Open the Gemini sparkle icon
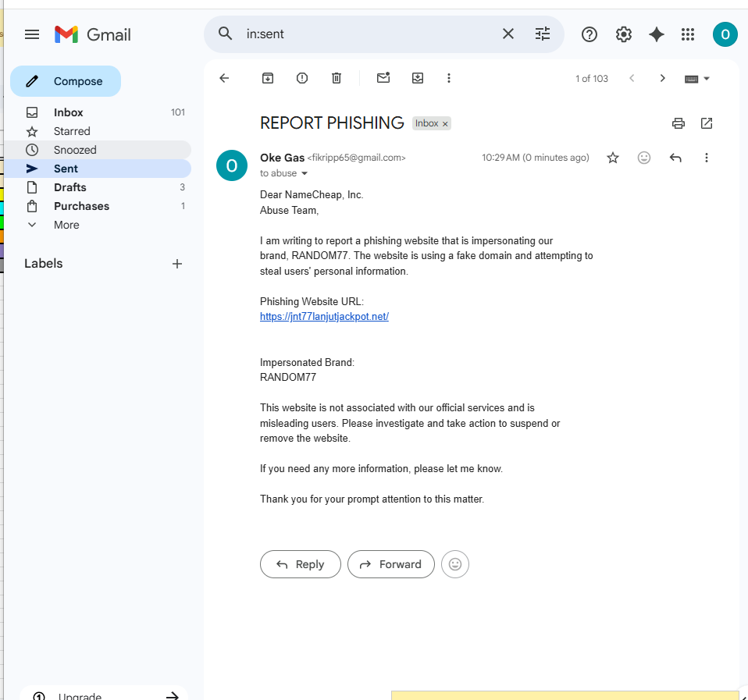The height and width of the screenshot is (700, 748). (x=657, y=34)
